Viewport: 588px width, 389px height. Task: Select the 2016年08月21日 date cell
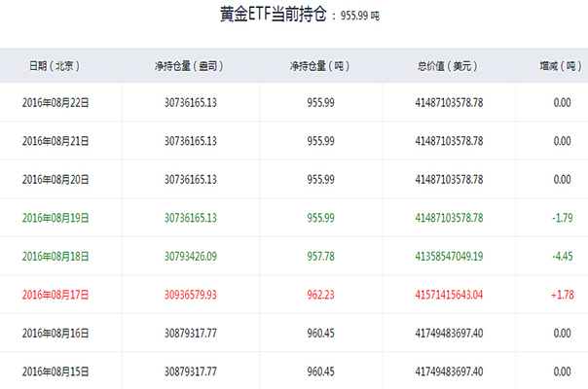pos(55,141)
